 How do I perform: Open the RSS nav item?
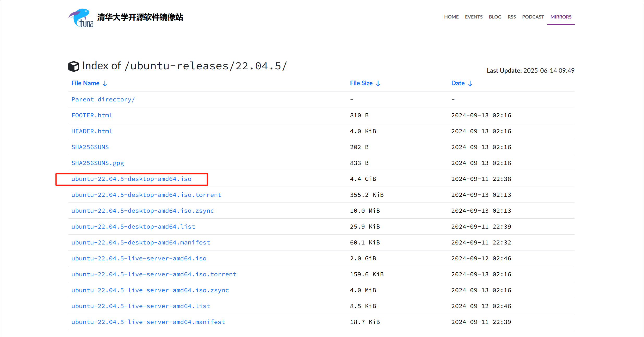[512, 17]
